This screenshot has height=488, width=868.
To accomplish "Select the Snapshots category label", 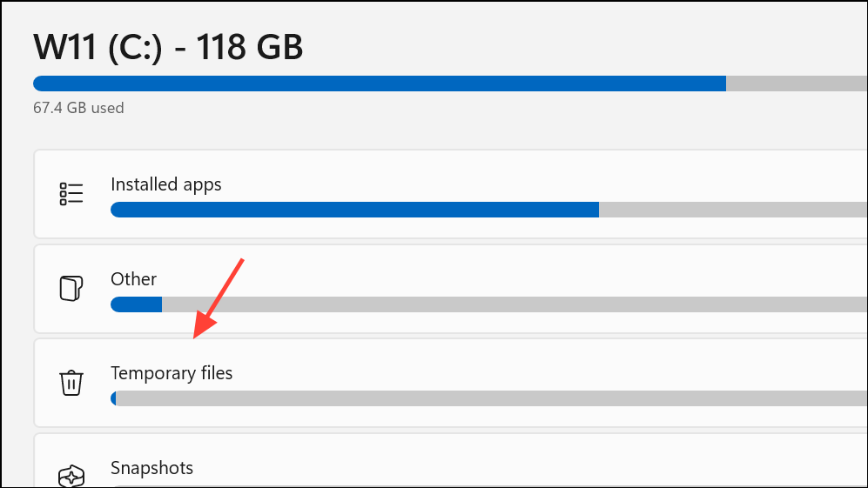I will pyautogui.click(x=151, y=468).
